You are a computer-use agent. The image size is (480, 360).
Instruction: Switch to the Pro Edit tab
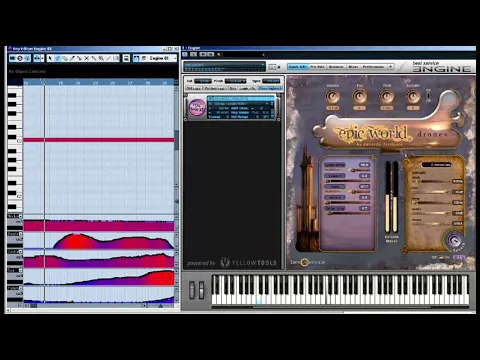[x=317, y=67]
